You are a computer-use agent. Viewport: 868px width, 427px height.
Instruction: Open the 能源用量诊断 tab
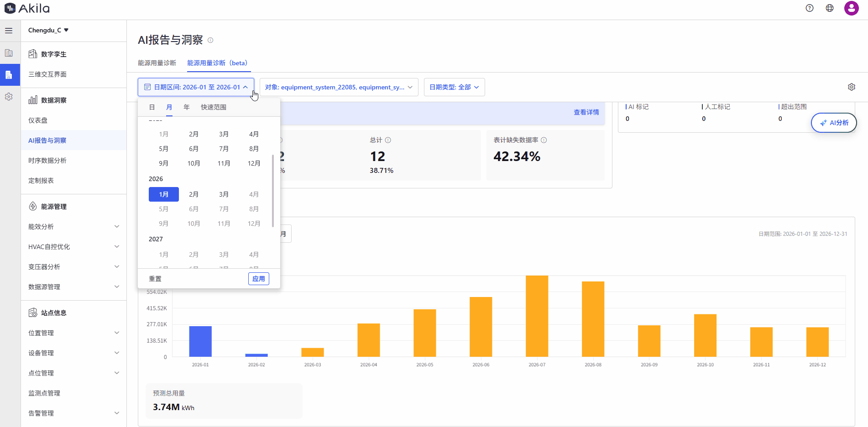point(157,63)
